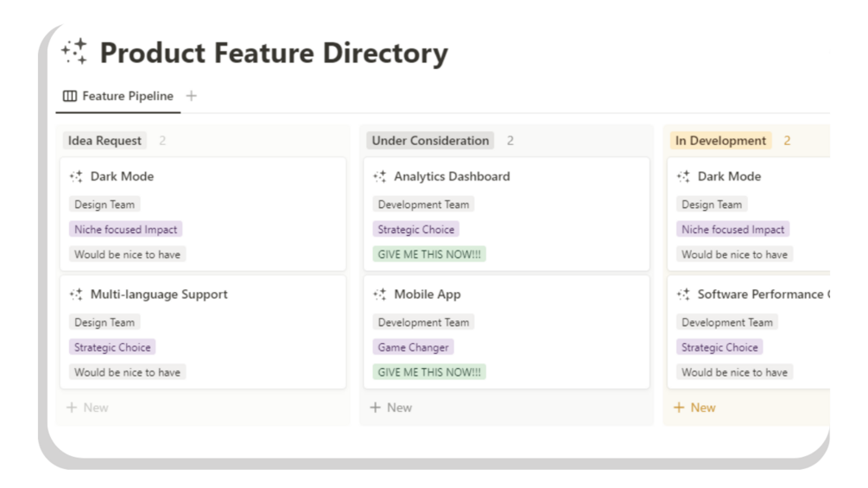Select the Idea Request column header
The width and height of the screenshot is (868, 488).
coord(105,141)
